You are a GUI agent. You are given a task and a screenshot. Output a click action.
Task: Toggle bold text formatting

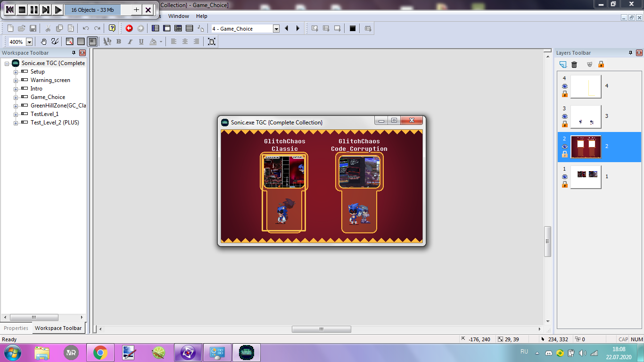click(119, 41)
